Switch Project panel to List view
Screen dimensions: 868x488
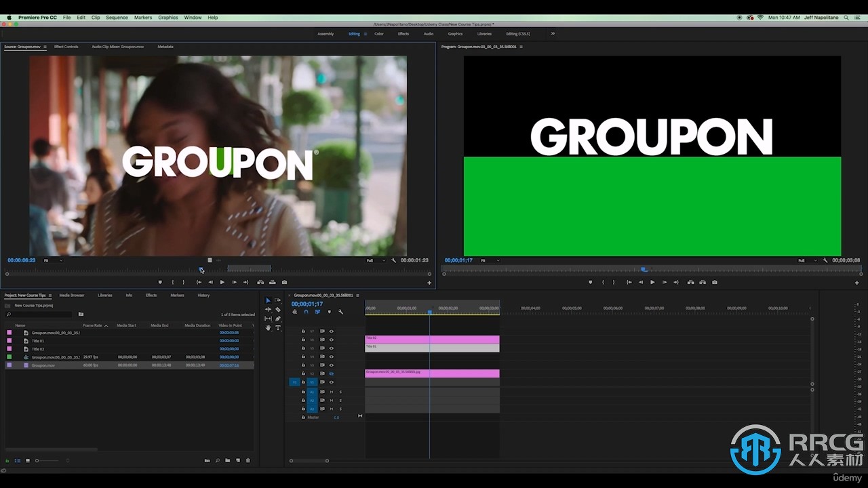click(x=18, y=461)
